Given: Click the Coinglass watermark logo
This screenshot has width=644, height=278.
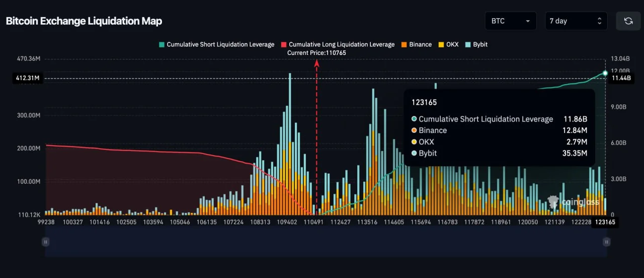Looking at the screenshot, I should (574, 202).
